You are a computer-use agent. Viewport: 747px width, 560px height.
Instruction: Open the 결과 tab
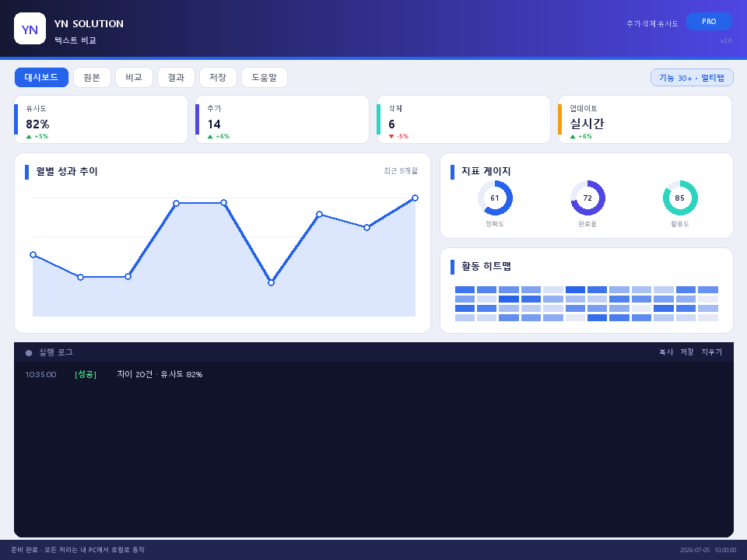[176, 78]
